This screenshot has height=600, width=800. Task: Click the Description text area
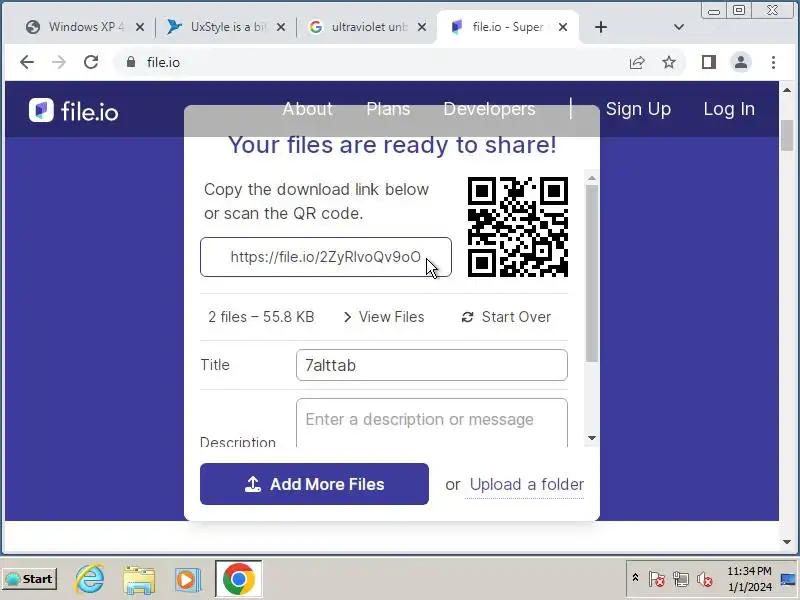click(x=432, y=422)
